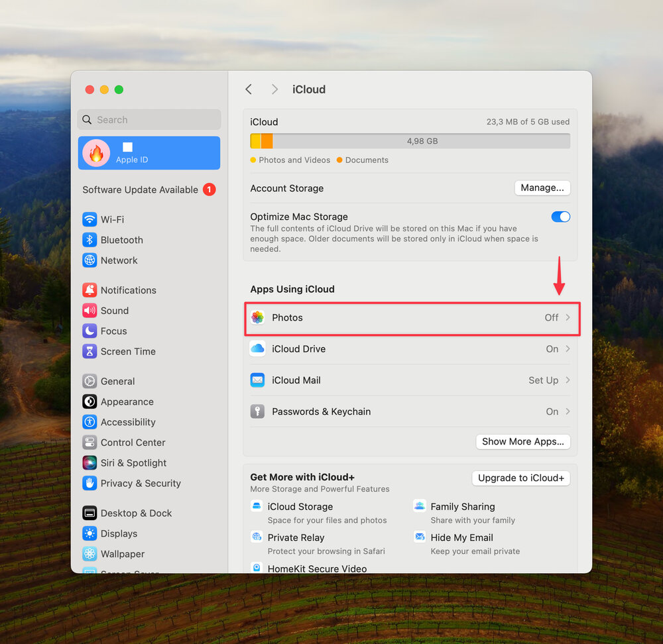663x644 pixels.
Task: Click the On status for Passwords & Keychain
Action: [x=552, y=411]
